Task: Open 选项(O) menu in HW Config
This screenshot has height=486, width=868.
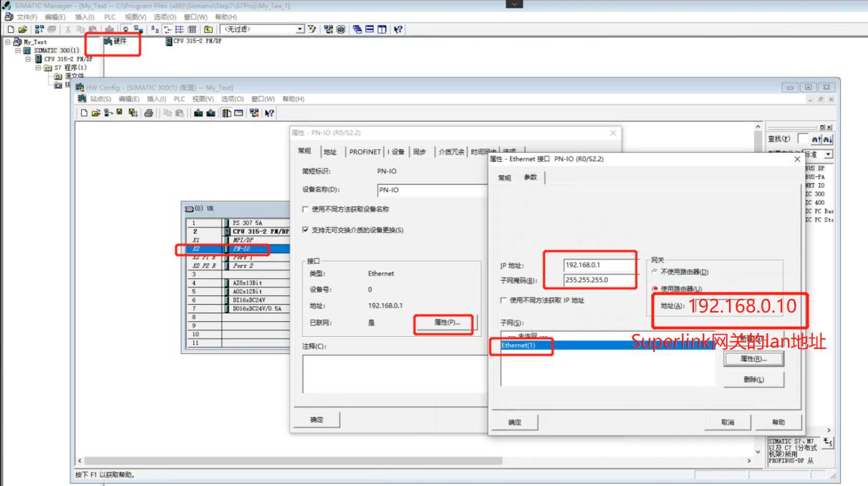Action: click(232, 99)
